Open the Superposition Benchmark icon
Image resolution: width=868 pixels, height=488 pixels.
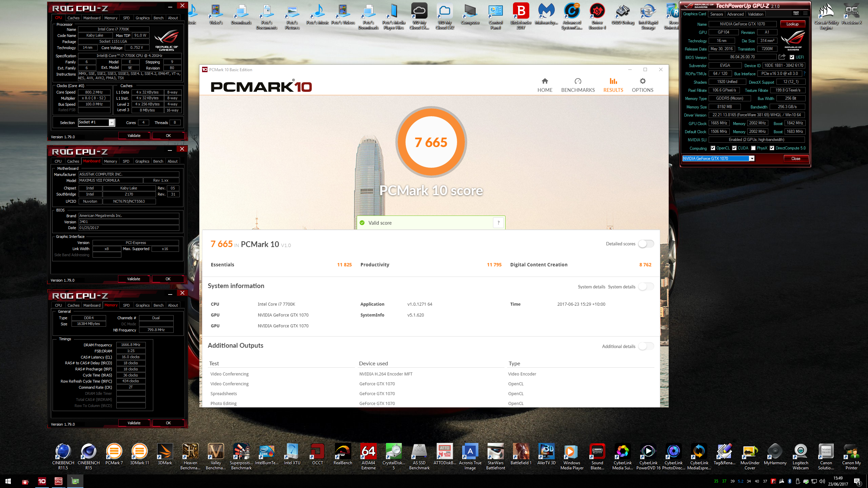pos(241,456)
